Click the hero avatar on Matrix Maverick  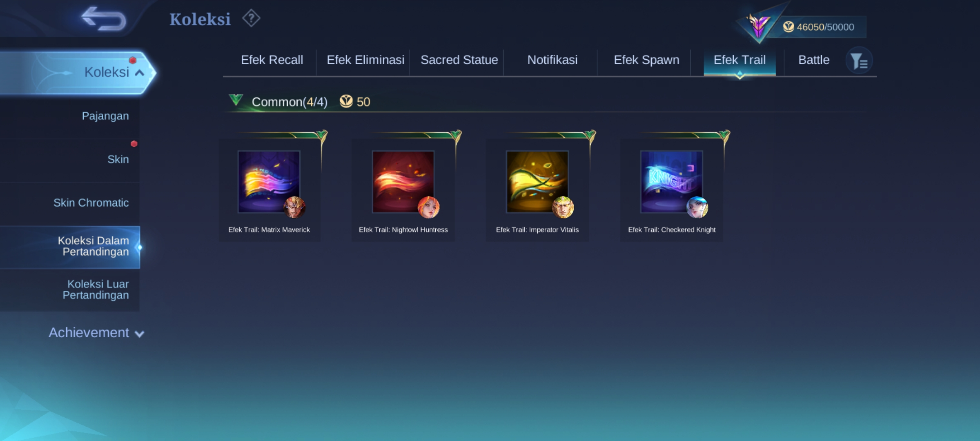tap(294, 207)
